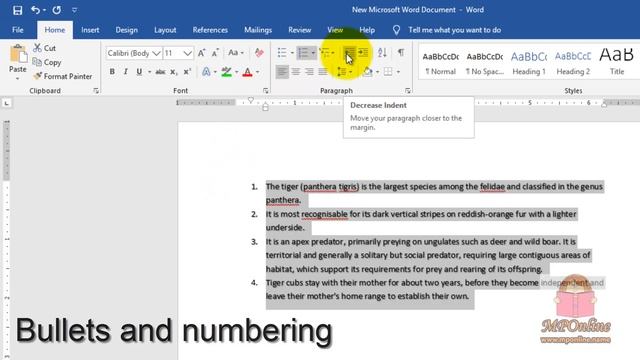Click the Increase Indent icon
The image size is (640, 360).
coord(363,53)
